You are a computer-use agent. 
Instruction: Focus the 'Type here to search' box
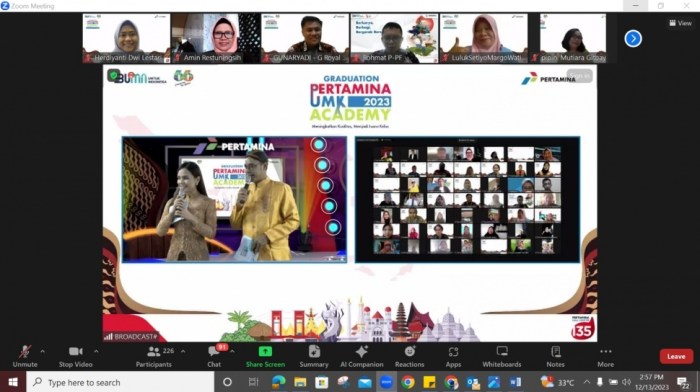[121, 382]
